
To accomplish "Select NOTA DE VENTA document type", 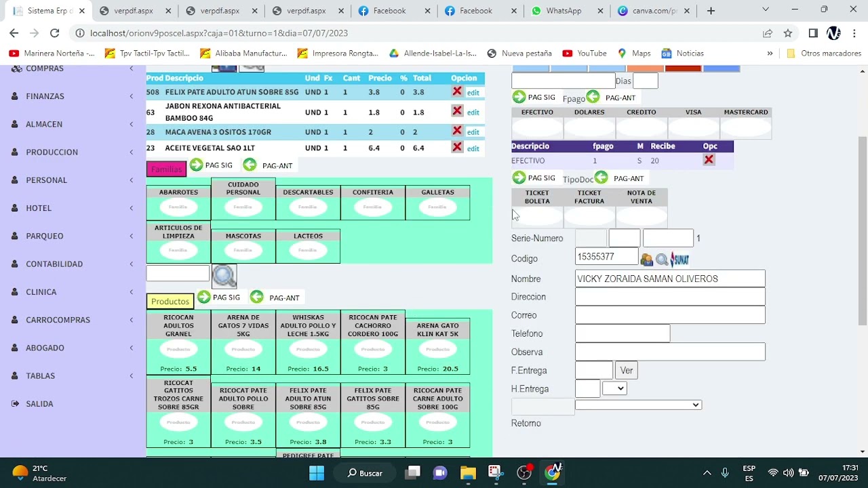I will (642, 207).
